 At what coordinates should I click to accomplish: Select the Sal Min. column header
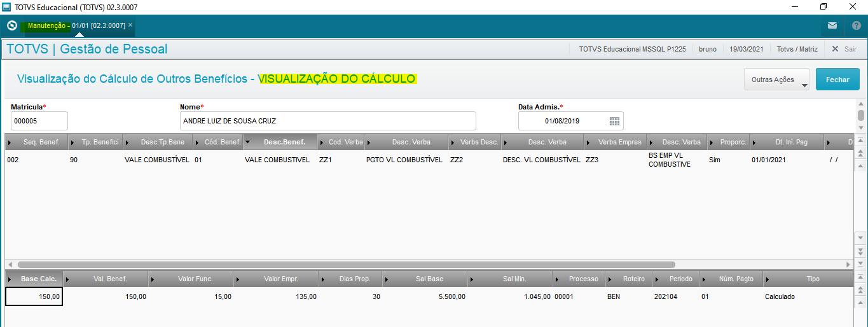(510, 279)
